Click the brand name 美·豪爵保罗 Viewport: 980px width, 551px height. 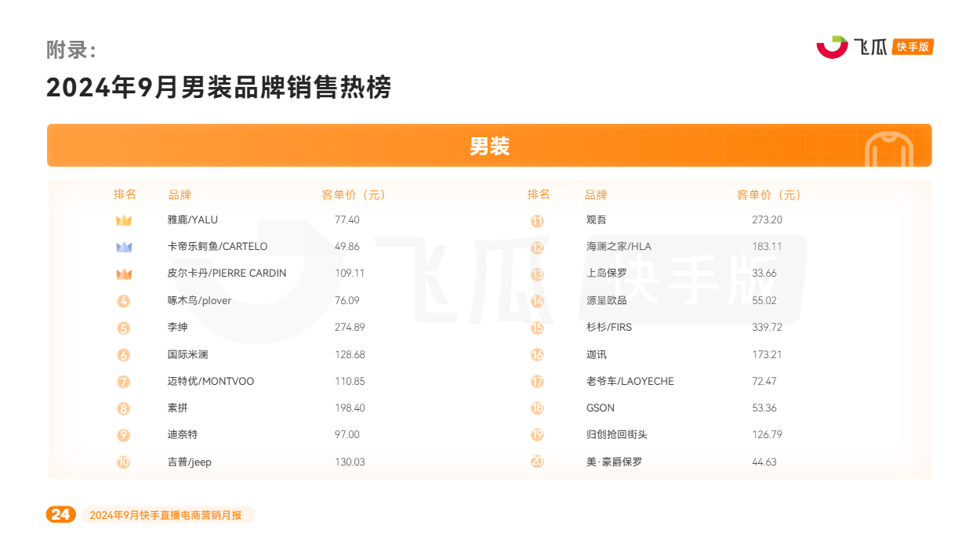click(614, 462)
